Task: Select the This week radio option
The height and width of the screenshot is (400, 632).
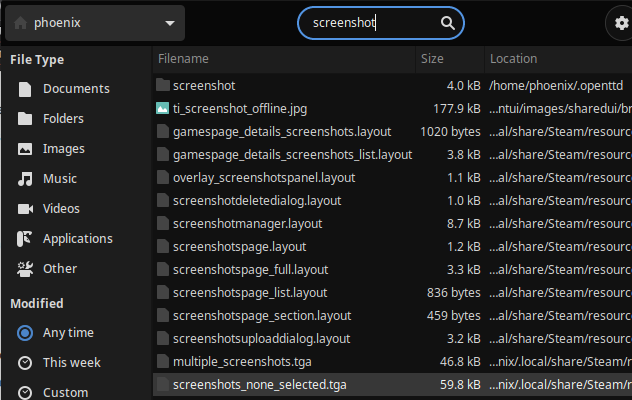Action: pyautogui.click(x=25, y=363)
